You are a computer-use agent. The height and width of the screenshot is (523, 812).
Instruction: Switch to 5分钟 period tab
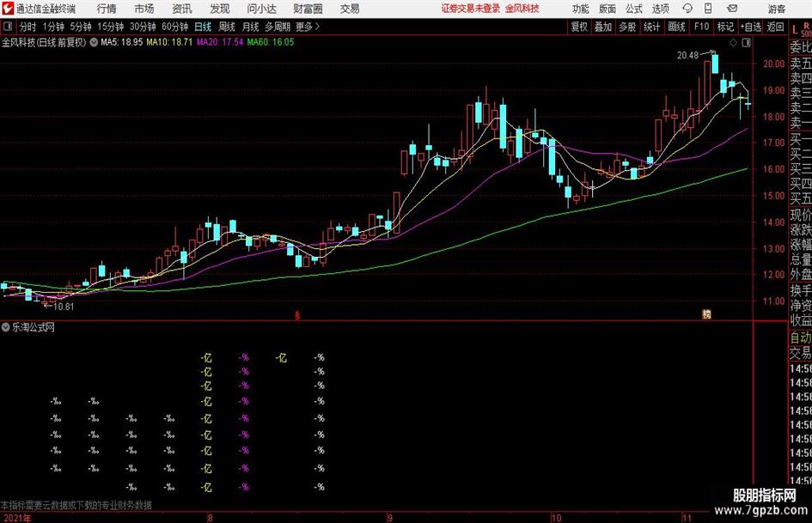click(81, 27)
